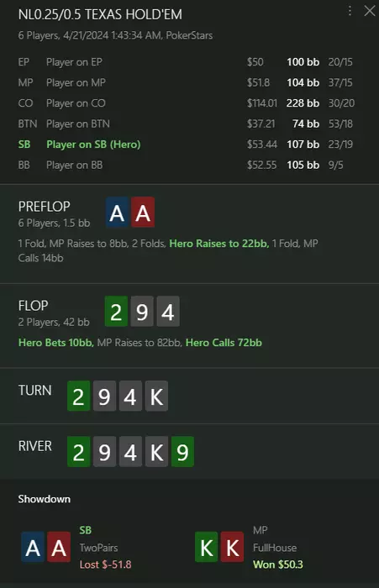Click the green 9 river card
379x588 pixels.
click(x=182, y=452)
